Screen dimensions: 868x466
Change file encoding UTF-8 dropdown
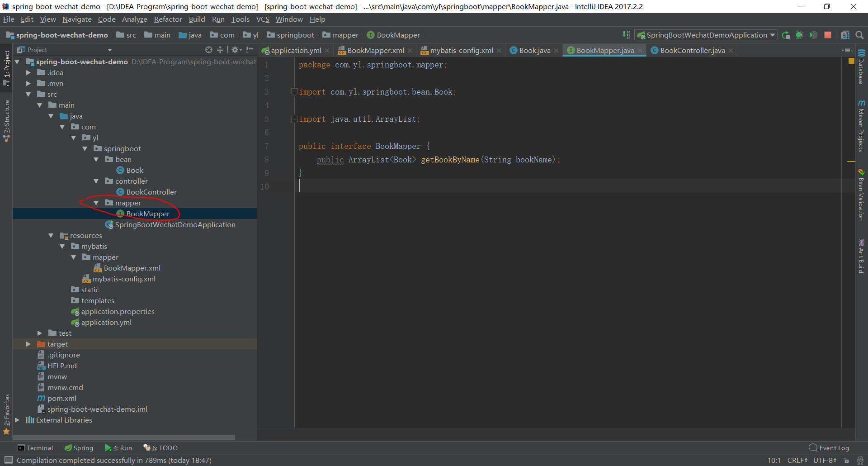coord(825,460)
